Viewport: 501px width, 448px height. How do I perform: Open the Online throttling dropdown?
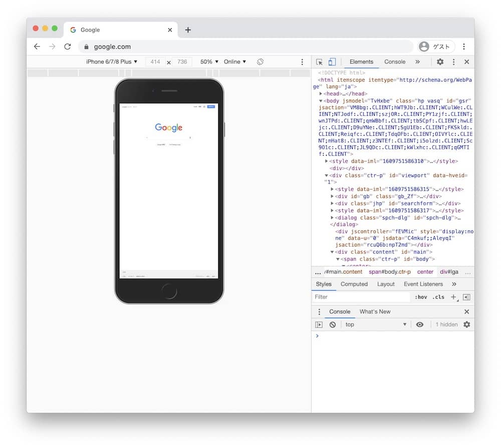tap(235, 62)
